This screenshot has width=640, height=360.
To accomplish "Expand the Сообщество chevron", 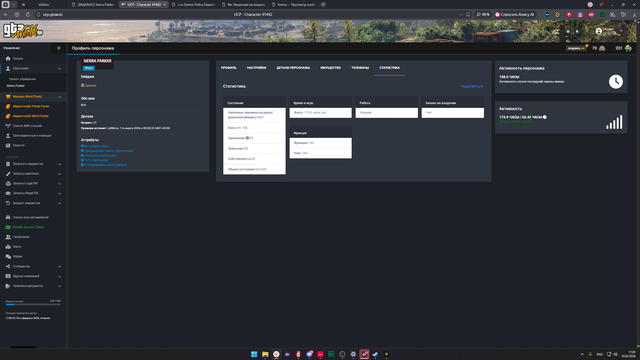I will pyautogui.click(x=60, y=267).
